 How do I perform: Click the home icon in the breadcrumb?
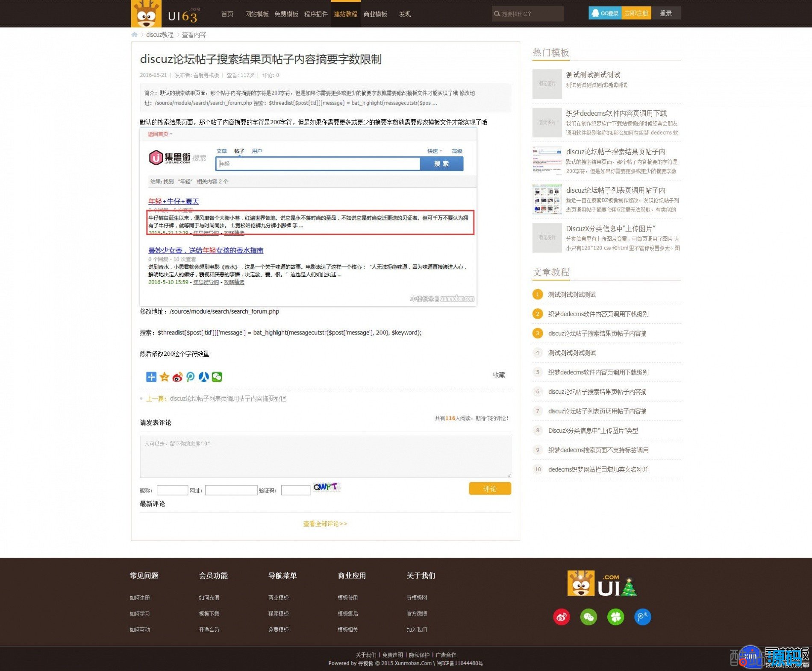(135, 35)
